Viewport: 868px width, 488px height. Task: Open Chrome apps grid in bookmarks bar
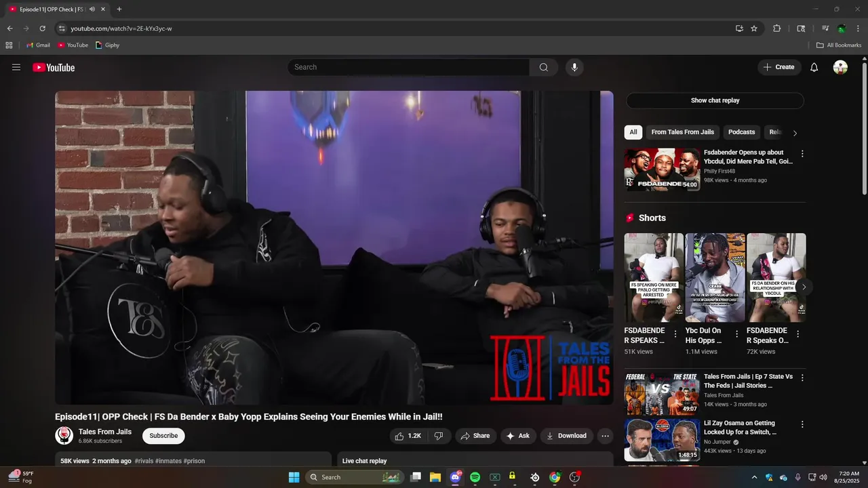click(9, 45)
